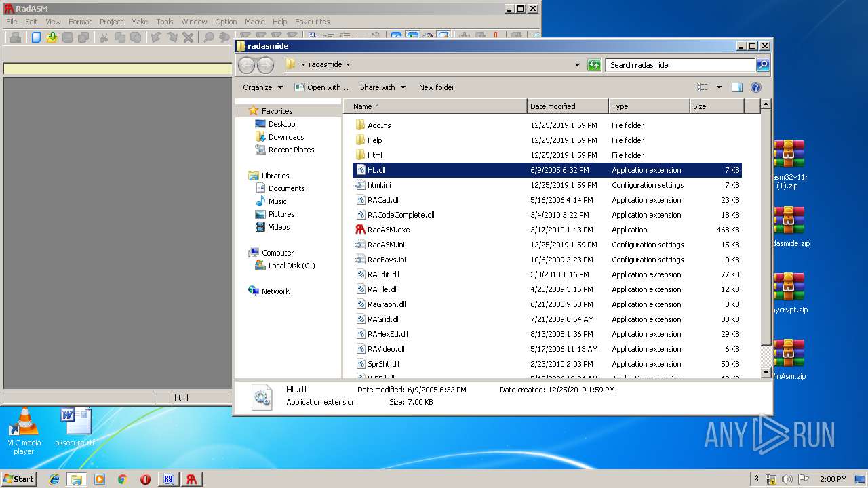Viewport: 868px width, 488px height.
Task: Click the change view icon in Explorer
Action: click(703, 87)
